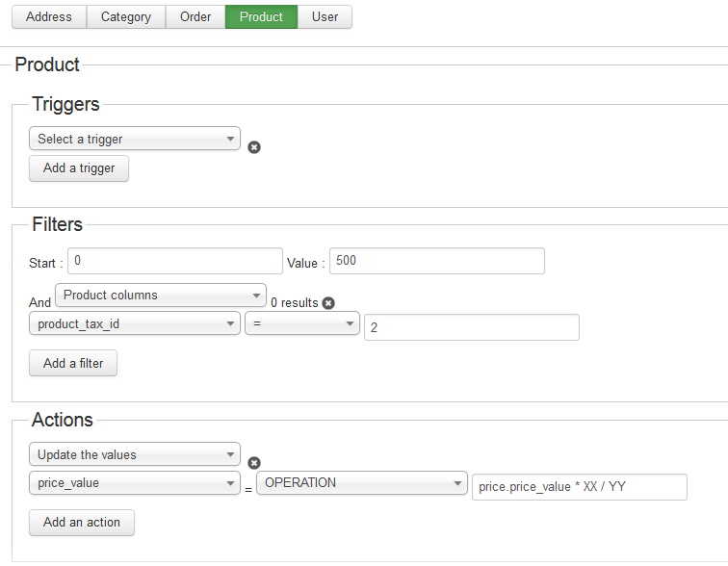Change the equals comparison operator dropdown
The width and height of the screenshot is (728, 566).
[302, 323]
